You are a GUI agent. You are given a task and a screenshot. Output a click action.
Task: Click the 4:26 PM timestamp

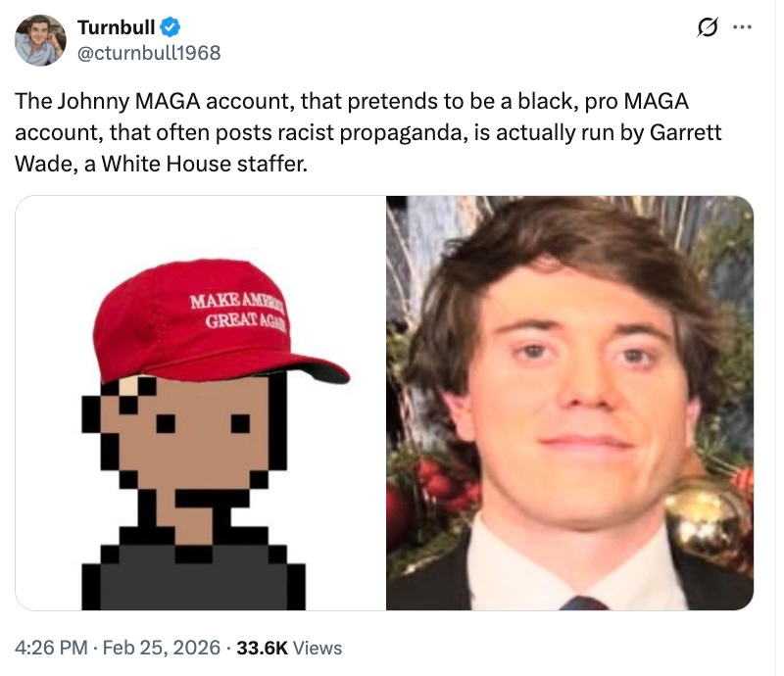pos(52,648)
